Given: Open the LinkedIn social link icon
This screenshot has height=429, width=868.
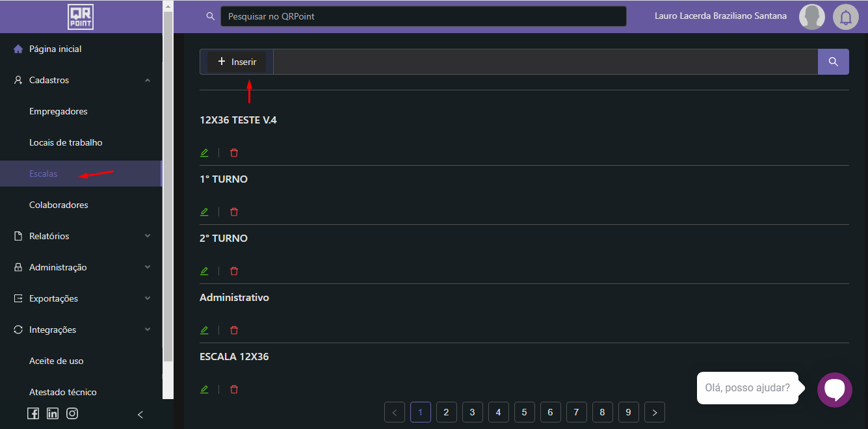Looking at the screenshot, I should (x=53, y=413).
